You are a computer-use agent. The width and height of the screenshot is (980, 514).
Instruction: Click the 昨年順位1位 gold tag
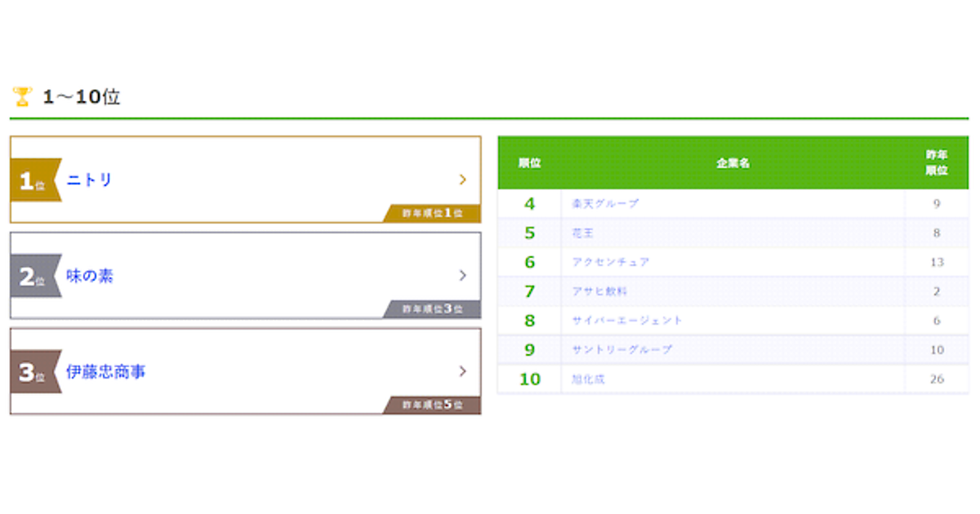tap(433, 213)
